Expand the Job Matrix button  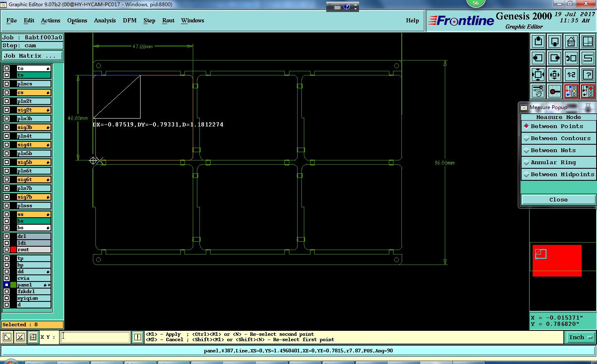32,56
